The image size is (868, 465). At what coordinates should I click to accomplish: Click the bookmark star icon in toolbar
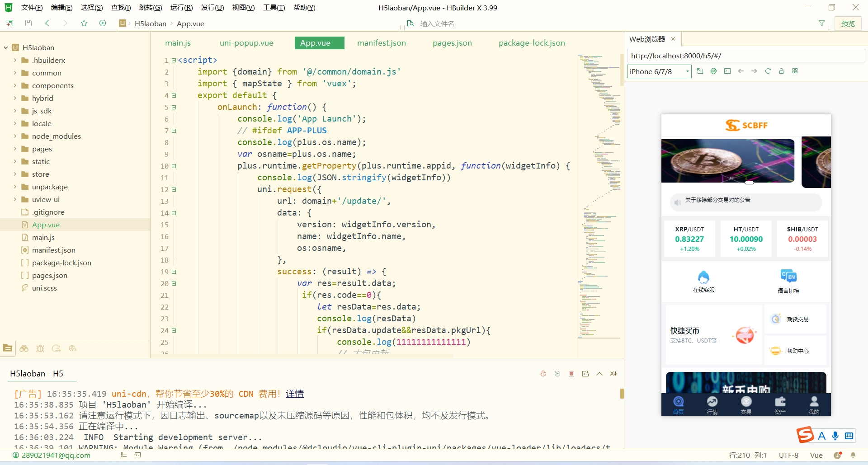pyautogui.click(x=84, y=23)
